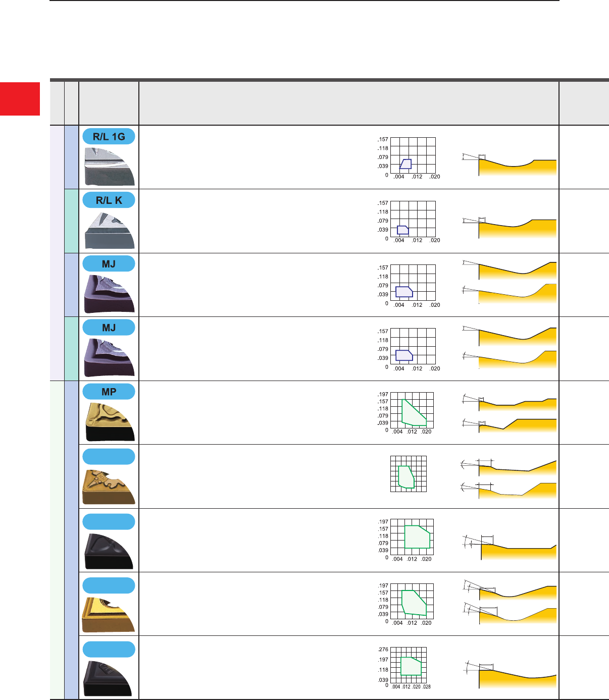Select the R/L 1G cutting range graph
Image resolution: width=609 pixels, height=700 pixels.
coord(413,156)
